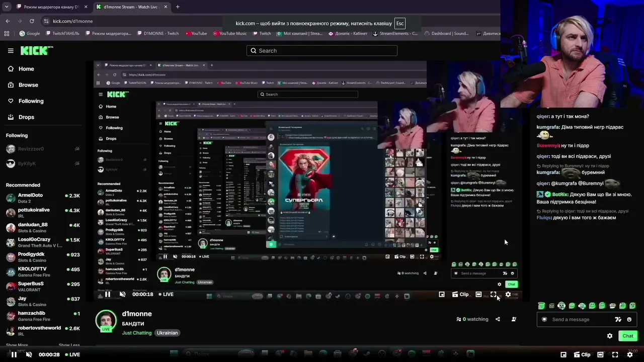Select the main browser's "d1monne Stream - Watch Live" tab
The height and width of the screenshot is (362, 644).
131,7
